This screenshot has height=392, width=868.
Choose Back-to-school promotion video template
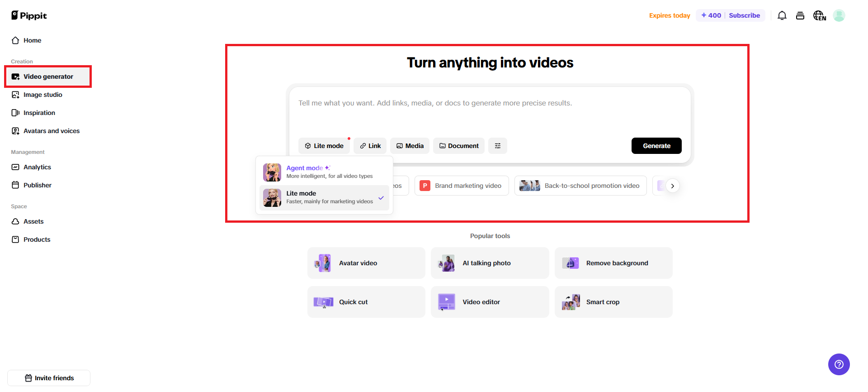pos(580,186)
